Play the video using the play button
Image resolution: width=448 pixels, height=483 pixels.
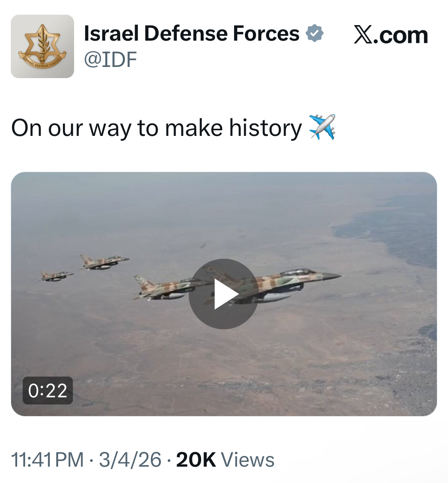pos(223,294)
